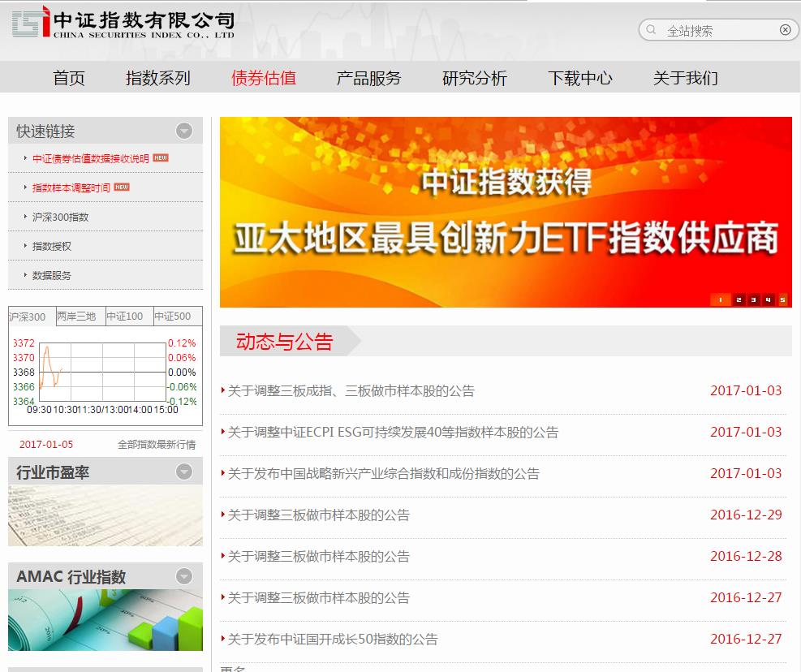Open 数据服务 quick link
801x672 pixels.
[x=52, y=275]
